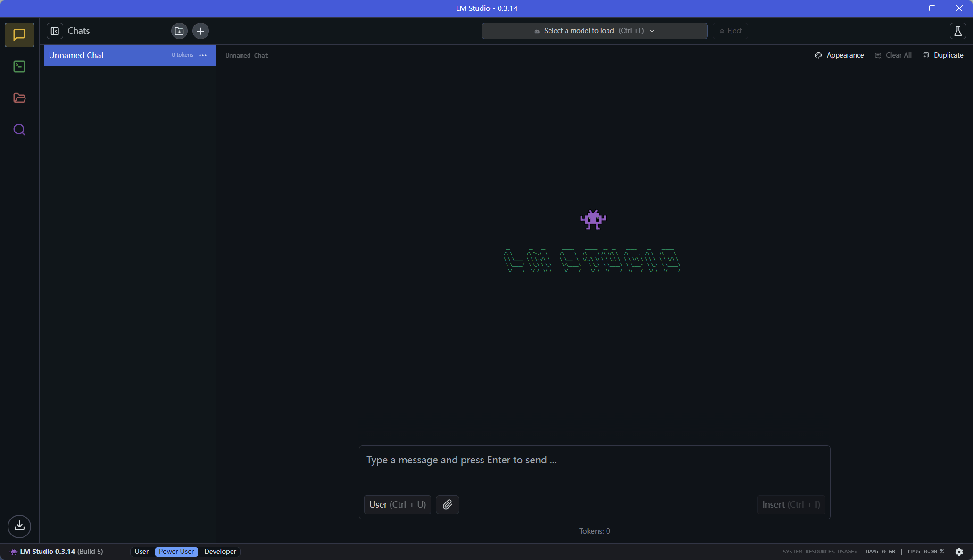Toggle User role selector button

397,504
